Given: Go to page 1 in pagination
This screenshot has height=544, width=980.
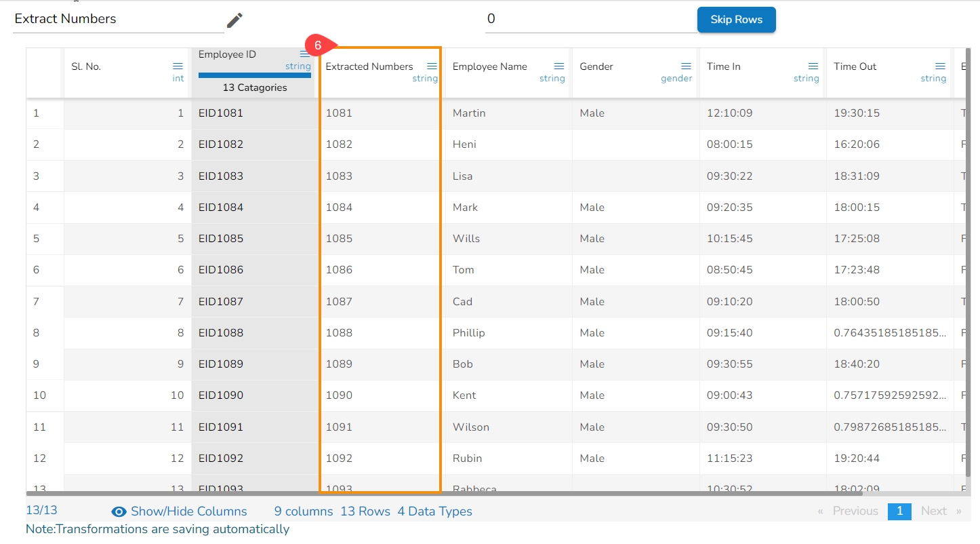Looking at the screenshot, I should pyautogui.click(x=899, y=511).
